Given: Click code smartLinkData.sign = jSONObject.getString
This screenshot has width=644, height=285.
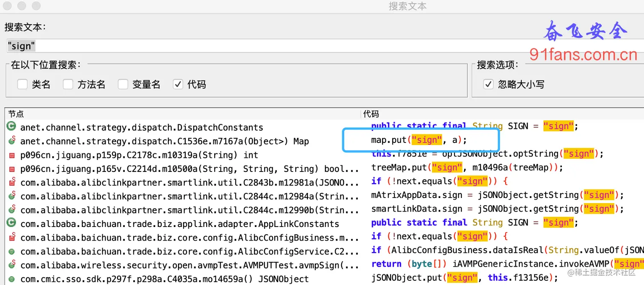Looking at the screenshot, I should point(497,209).
